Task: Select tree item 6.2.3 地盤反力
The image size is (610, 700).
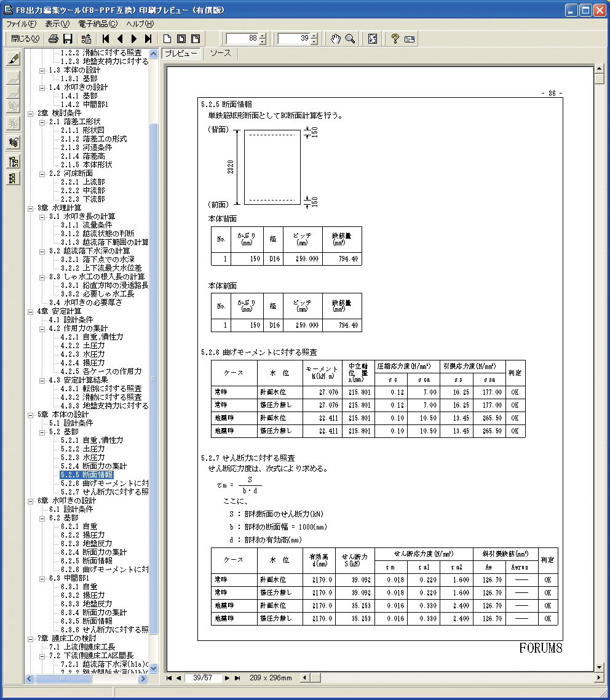Action: tap(87, 544)
